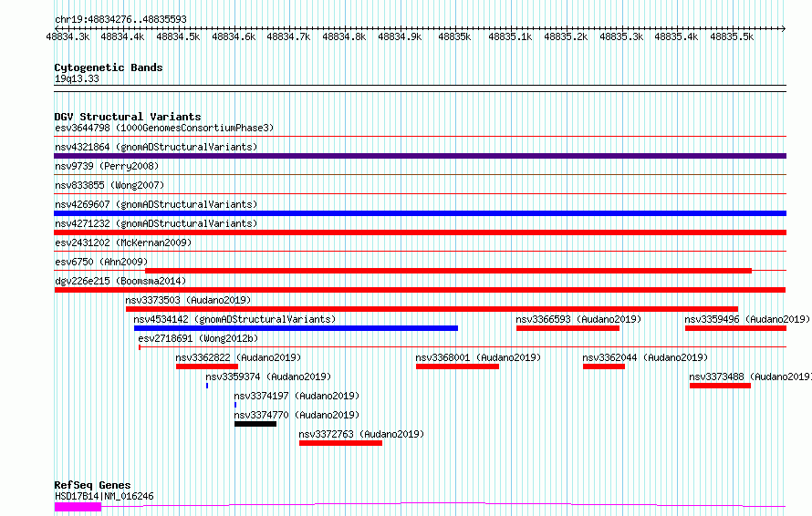Click the nsv3359374 (Audano2019) label

point(268,377)
